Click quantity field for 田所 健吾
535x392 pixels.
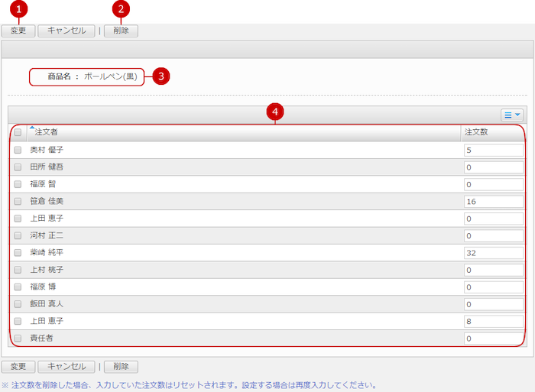493,167
